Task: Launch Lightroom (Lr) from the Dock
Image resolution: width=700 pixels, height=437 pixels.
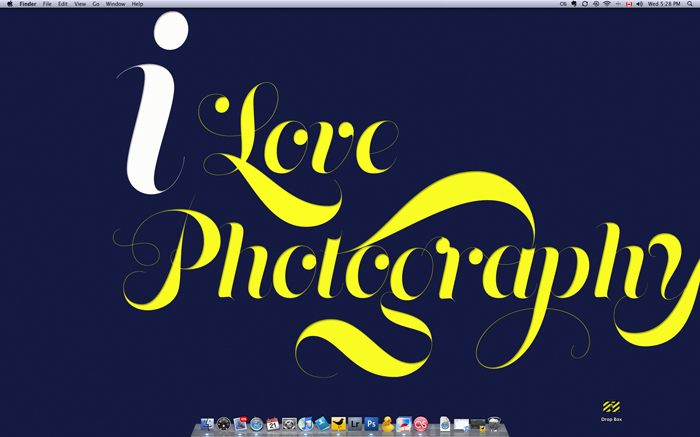Action: click(355, 424)
